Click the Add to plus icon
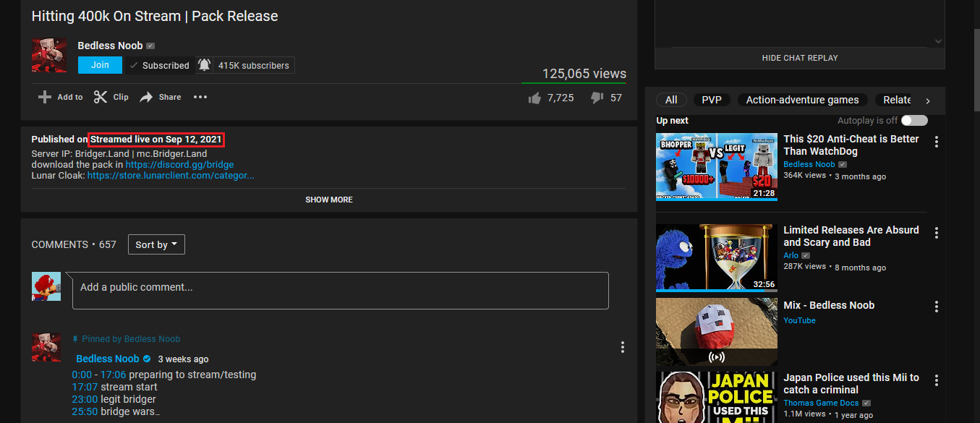The height and width of the screenshot is (423, 980). [45, 97]
